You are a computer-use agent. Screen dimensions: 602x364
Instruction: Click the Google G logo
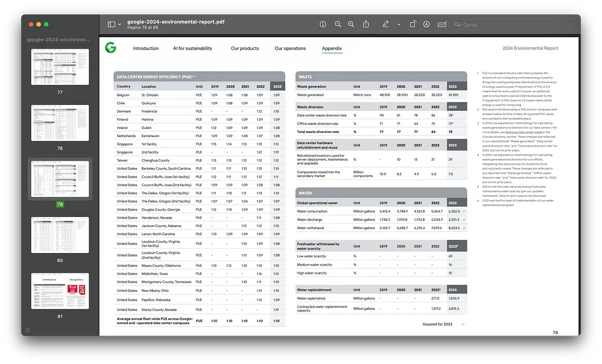111,48
